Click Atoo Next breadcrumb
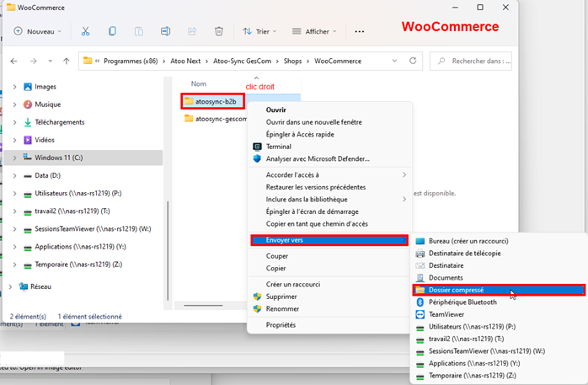Viewport: 588px width, 385px height. (x=185, y=61)
